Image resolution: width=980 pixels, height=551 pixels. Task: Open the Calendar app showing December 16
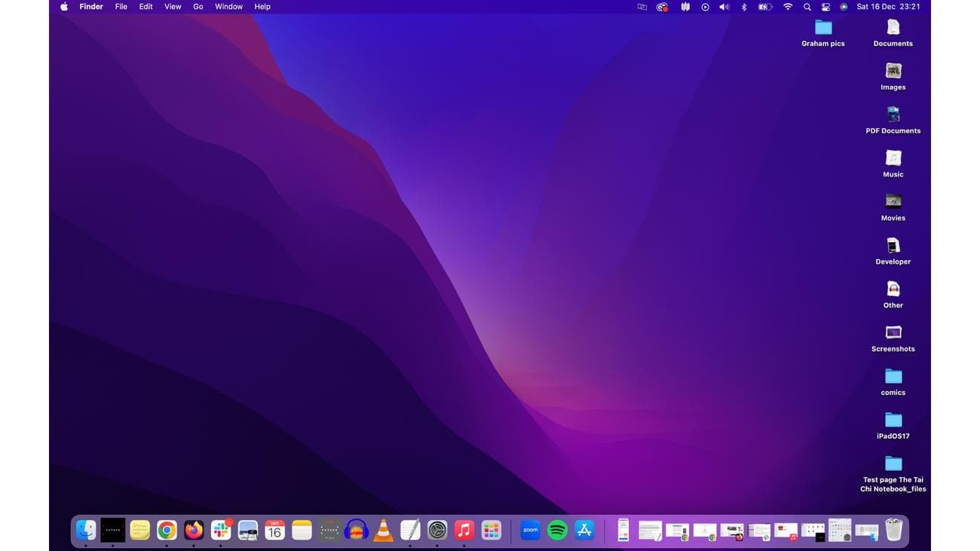click(x=274, y=530)
